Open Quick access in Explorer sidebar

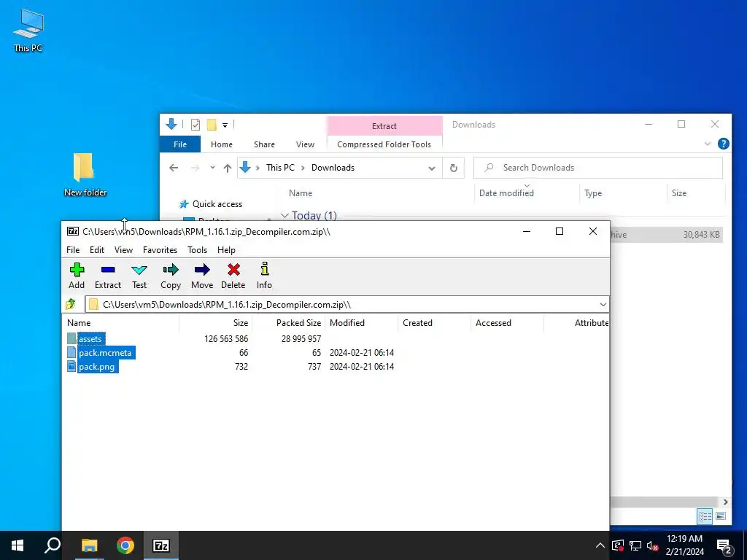pyautogui.click(x=217, y=204)
